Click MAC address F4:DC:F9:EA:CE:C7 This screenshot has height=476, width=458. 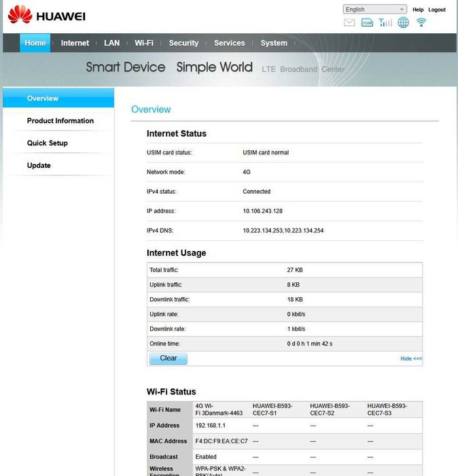tap(222, 441)
